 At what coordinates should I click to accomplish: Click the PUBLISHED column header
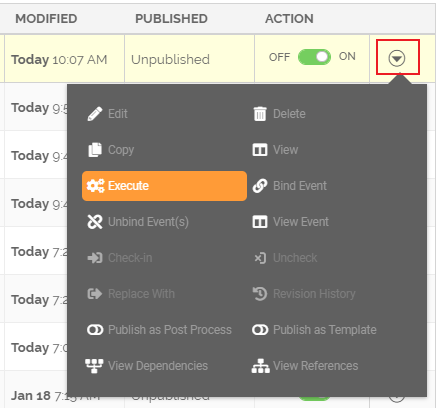(x=171, y=19)
